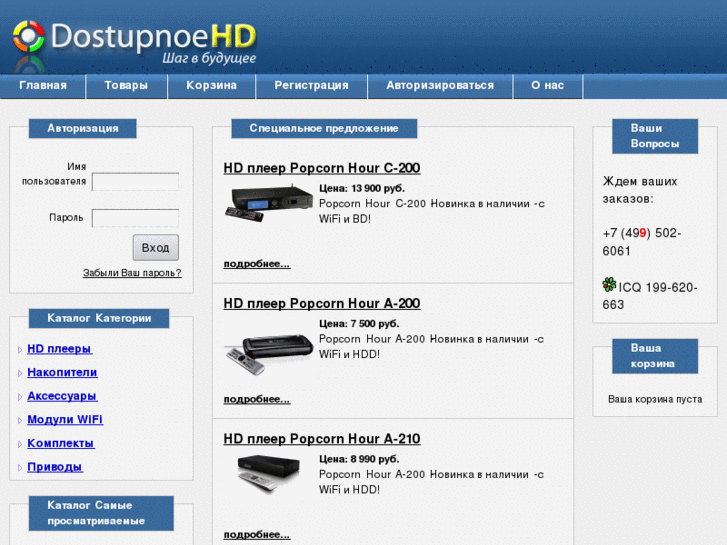Open the Накопители category
The height and width of the screenshot is (545, 727).
click(x=62, y=372)
